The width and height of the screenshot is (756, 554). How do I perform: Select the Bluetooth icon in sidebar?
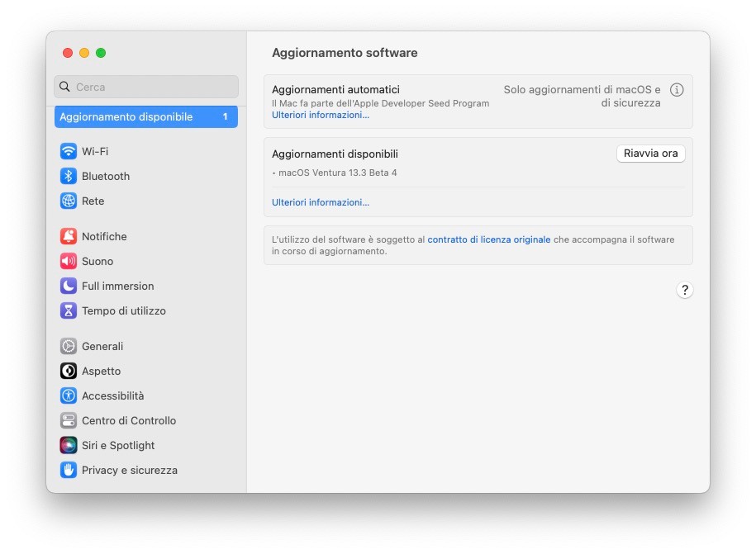69,177
